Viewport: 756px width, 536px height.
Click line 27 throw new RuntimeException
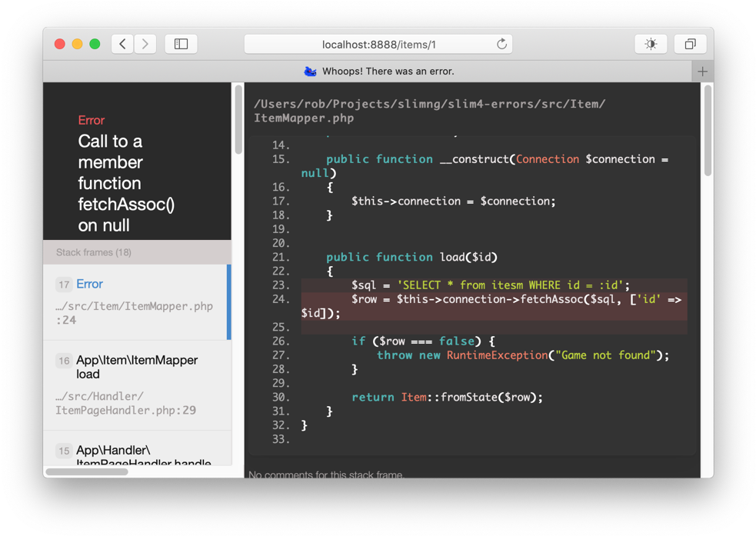click(523, 355)
